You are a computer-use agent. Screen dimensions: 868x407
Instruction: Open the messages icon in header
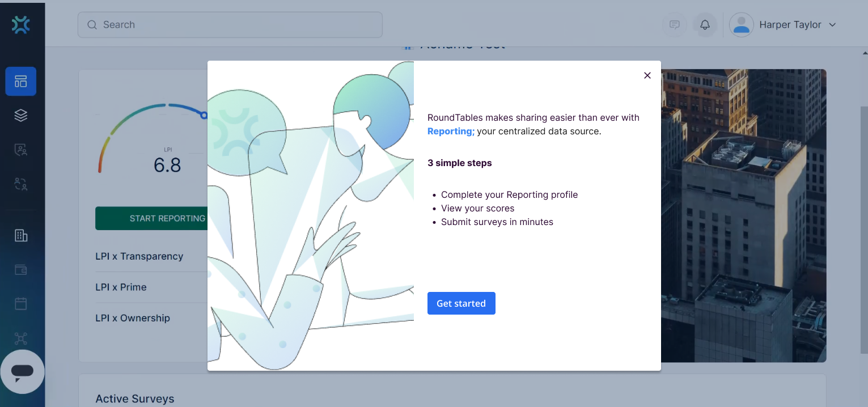point(675,25)
